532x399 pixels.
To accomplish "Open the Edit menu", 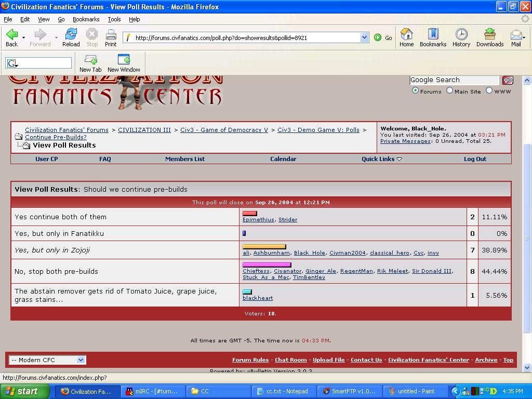I will (x=25, y=19).
